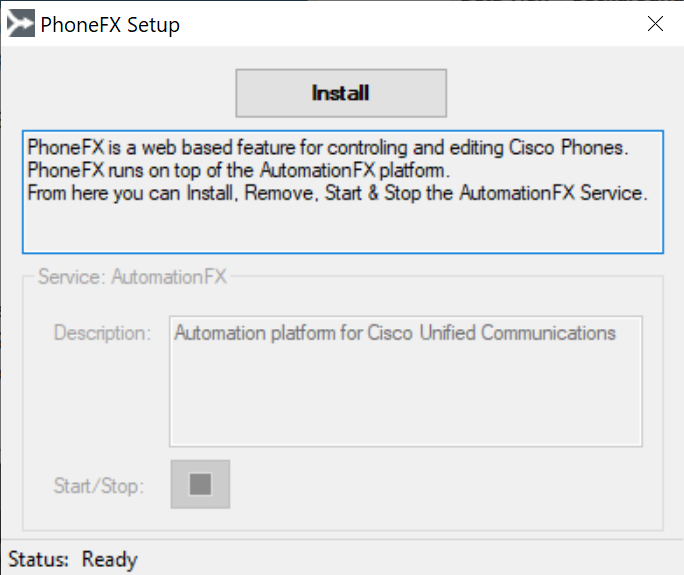Click empty area inside the description box
This screenshot has height=575, width=684.
point(406,395)
